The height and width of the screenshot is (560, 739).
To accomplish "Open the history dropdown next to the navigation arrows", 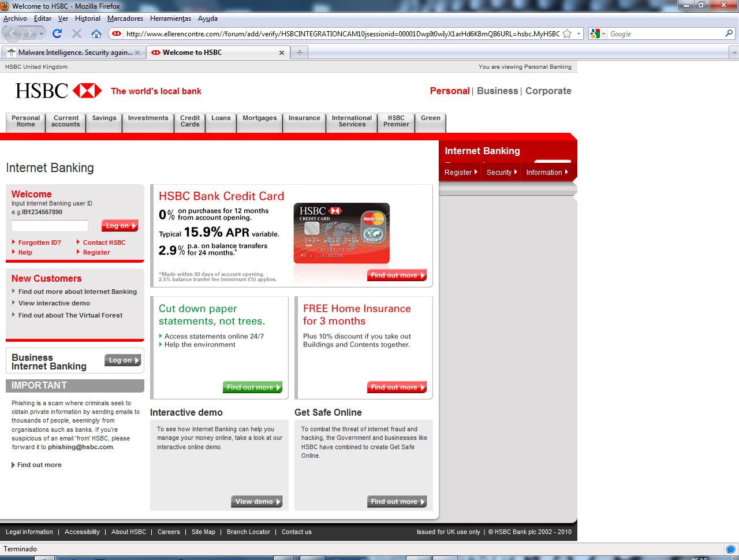I will 41,33.
